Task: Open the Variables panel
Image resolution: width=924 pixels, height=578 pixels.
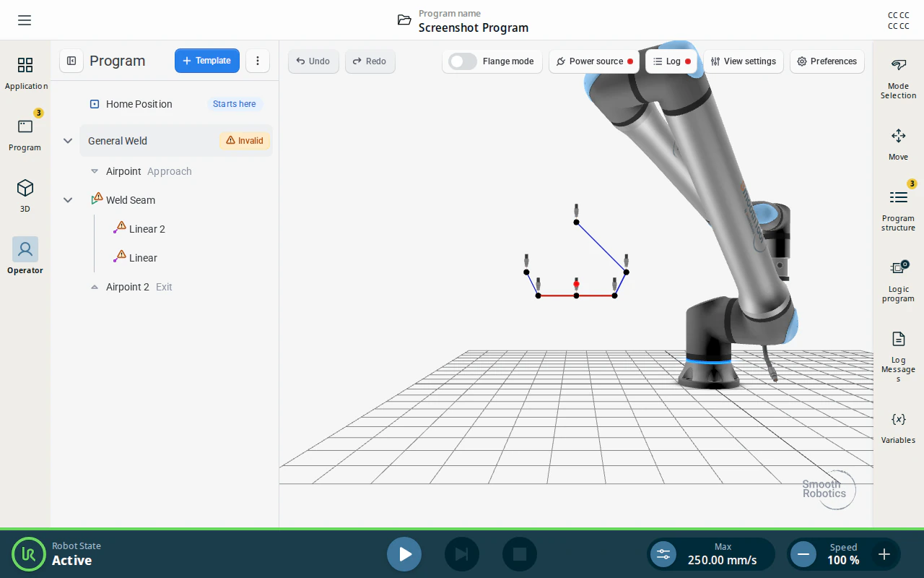Action: [x=898, y=428]
